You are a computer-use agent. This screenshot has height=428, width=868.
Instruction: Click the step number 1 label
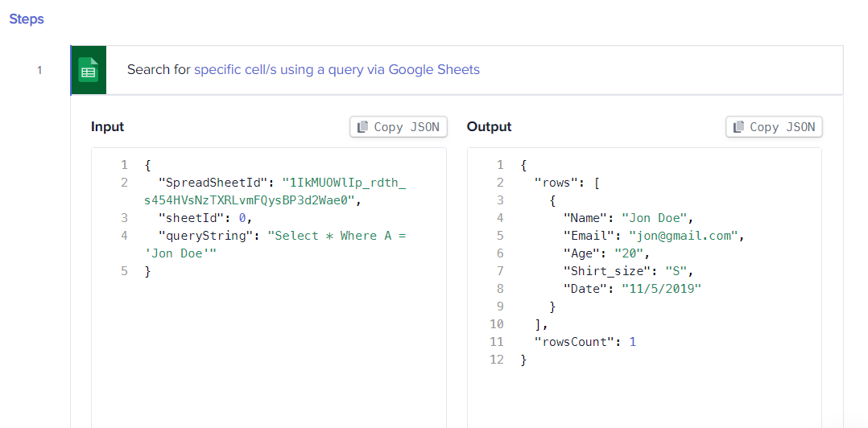click(39, 70)
